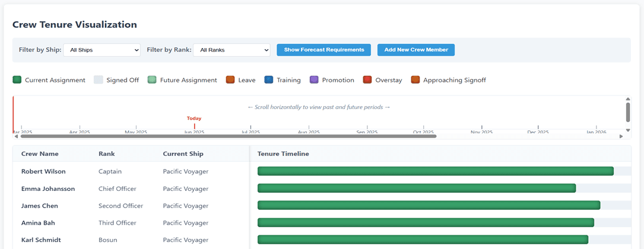Click the orange Leave legend swatch
Screen dimensions: 644x249
[x=230, y=80]
